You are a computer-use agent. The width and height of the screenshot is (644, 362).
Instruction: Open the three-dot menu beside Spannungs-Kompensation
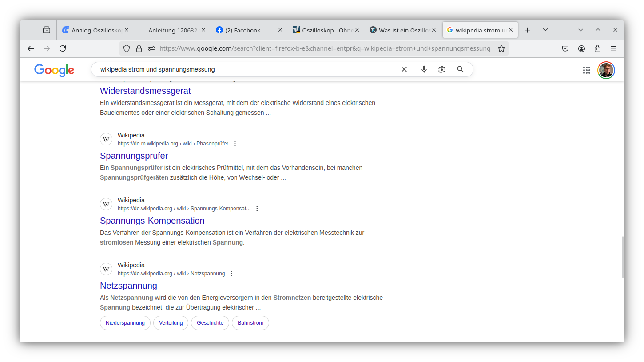(x=257, y=208)
